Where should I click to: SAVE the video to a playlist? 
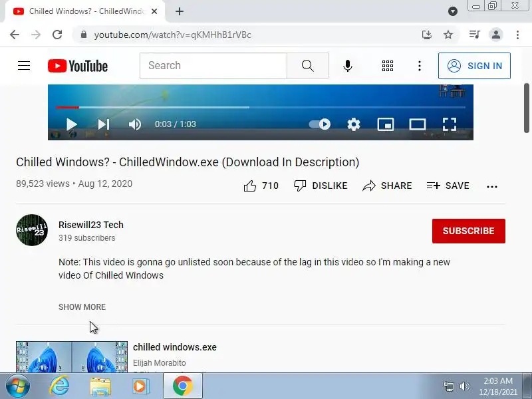tap(448, 186)
